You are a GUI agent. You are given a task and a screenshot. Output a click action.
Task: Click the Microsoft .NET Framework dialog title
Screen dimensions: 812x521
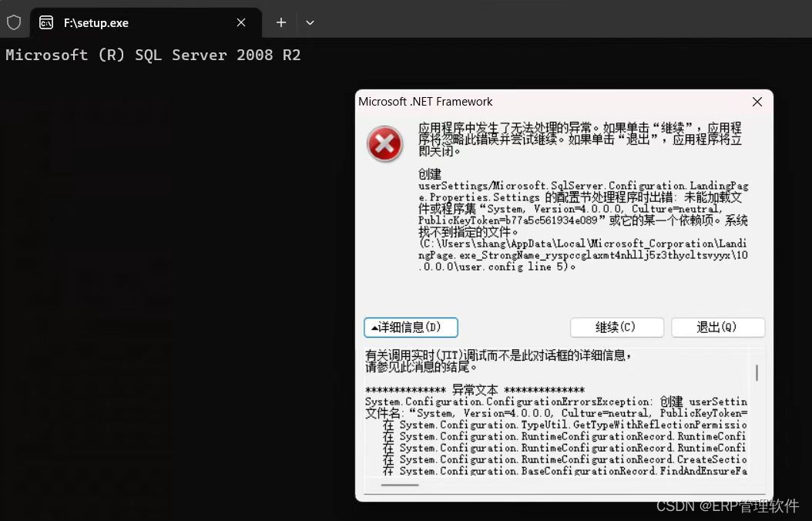[x=427, y=101]
